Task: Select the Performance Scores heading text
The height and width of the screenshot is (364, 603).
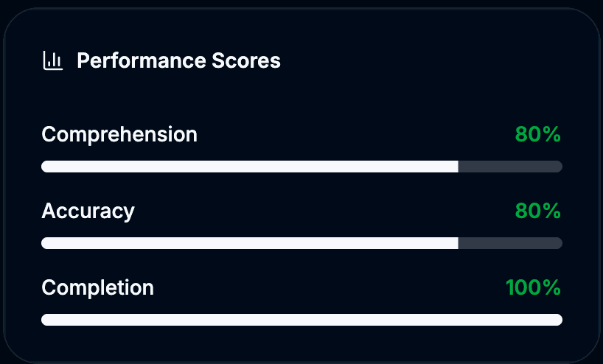Action: pos(178,60)
